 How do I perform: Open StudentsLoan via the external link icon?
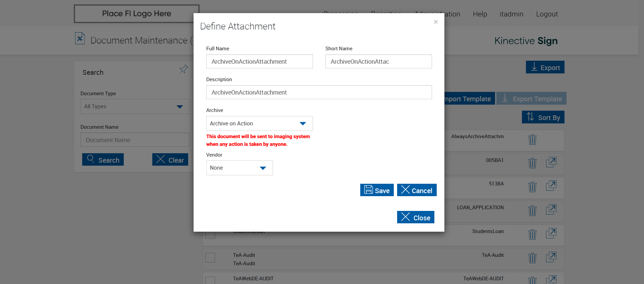tap(551, 233)
